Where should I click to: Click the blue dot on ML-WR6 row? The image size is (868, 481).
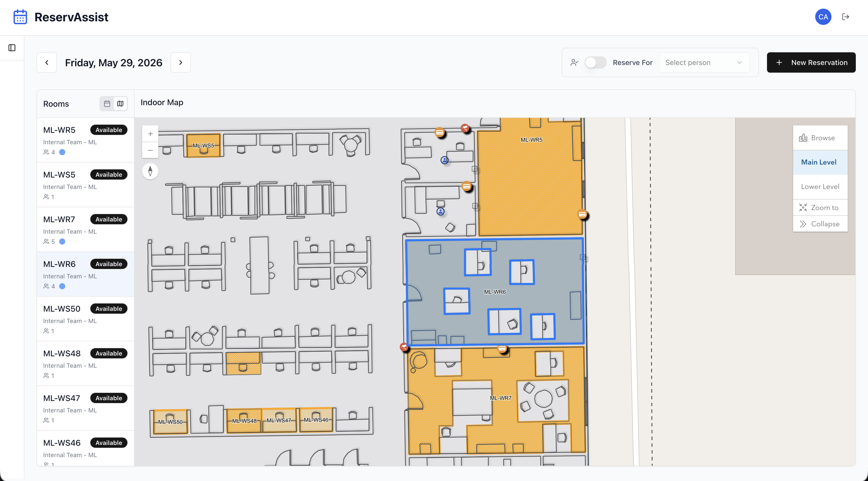click(x=62, y=286)
